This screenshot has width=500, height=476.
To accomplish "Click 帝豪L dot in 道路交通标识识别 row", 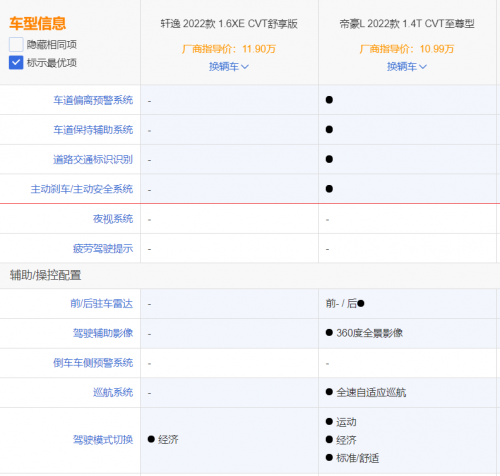I will coord(329,159).
